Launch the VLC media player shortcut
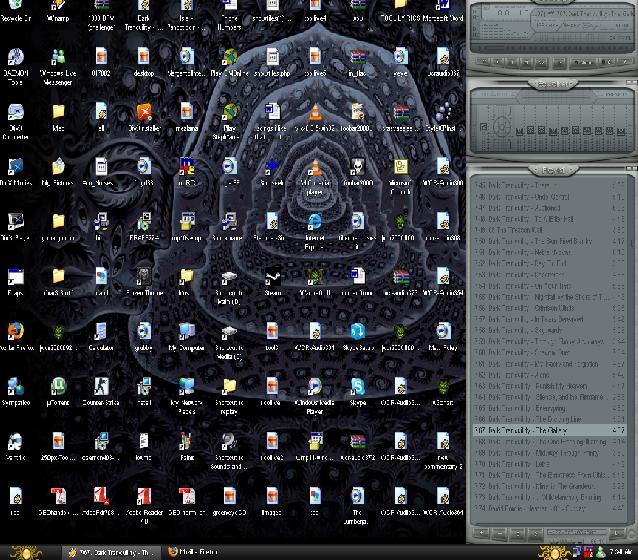This screenshot has width=638, height=560. click(315, 176)
